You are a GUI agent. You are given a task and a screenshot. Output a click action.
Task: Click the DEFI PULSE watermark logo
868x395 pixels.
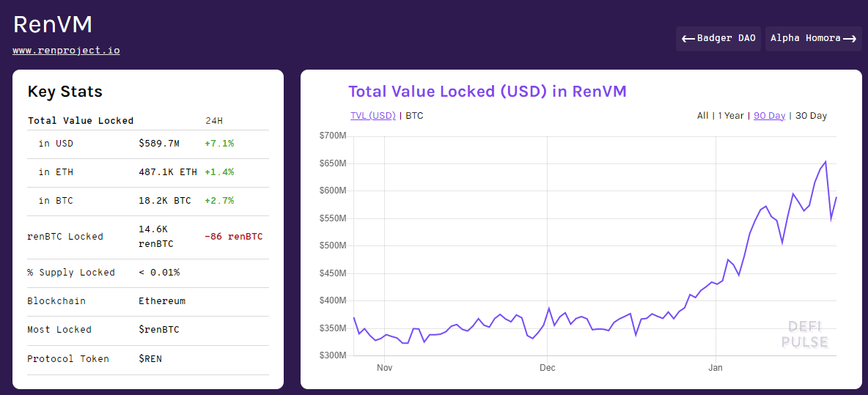(x=804, y=334)
